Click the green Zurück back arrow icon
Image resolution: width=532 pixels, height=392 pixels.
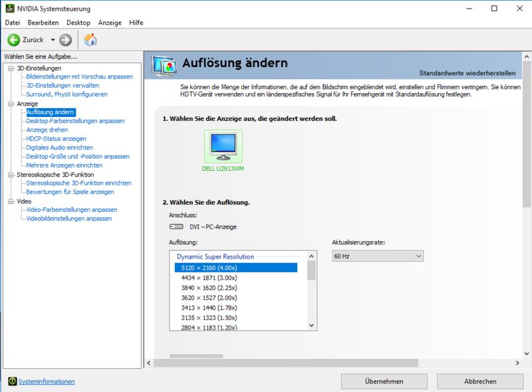point(13,40)
